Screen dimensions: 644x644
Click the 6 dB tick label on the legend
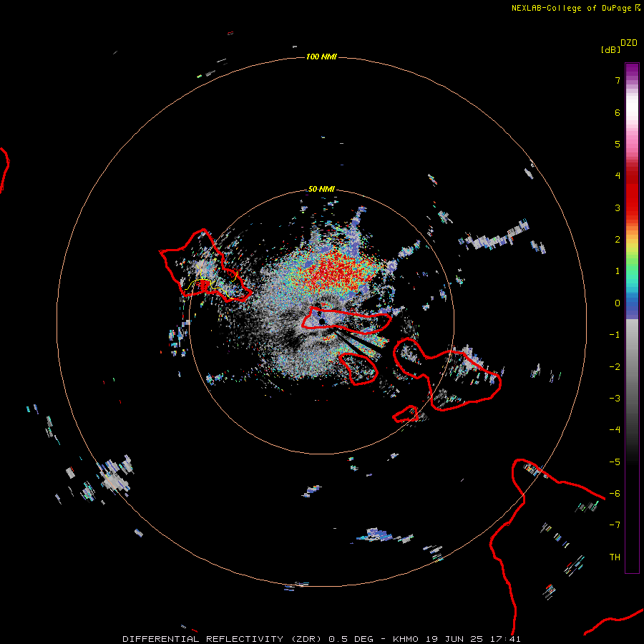(618, 112)
